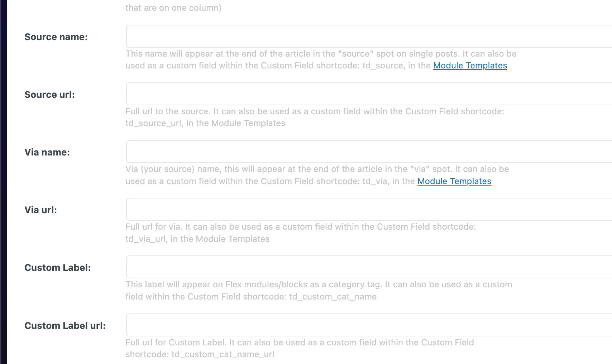Click the "Custom Label url:" label
Viewport: 612px width, 364px height.
click(x=65, y=326)
